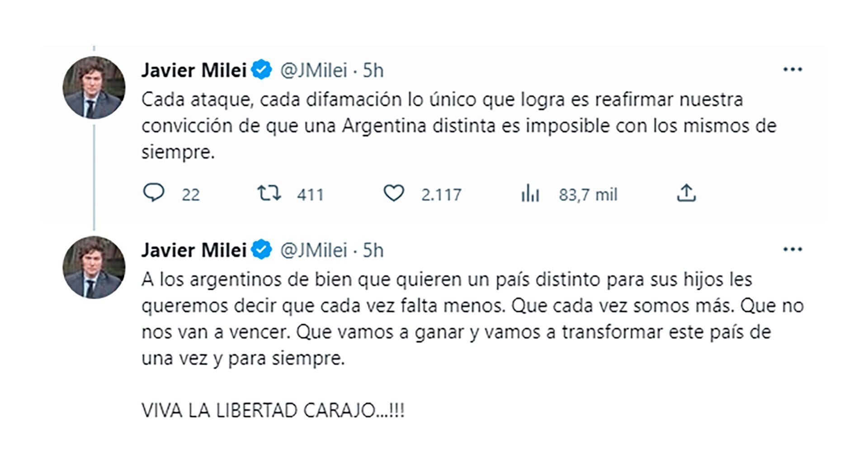This screenshot has height=476, width=868.
Task: Share the first tweet via share icon
Action: (x=686, y=193)
